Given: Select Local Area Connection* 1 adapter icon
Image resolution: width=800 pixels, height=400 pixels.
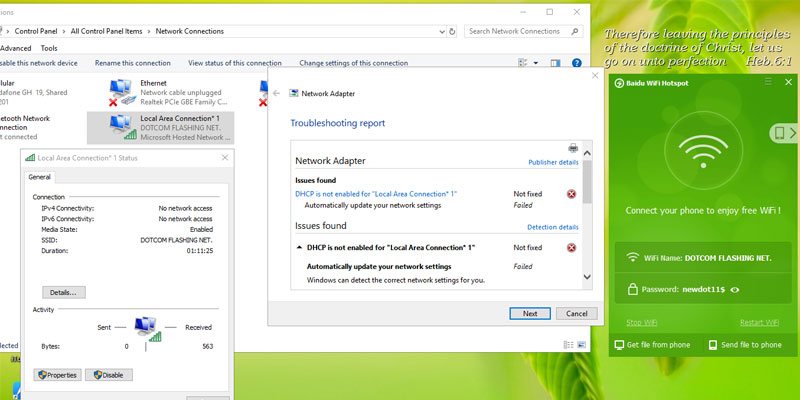Looking at the screenshot, I should [123, 127].
